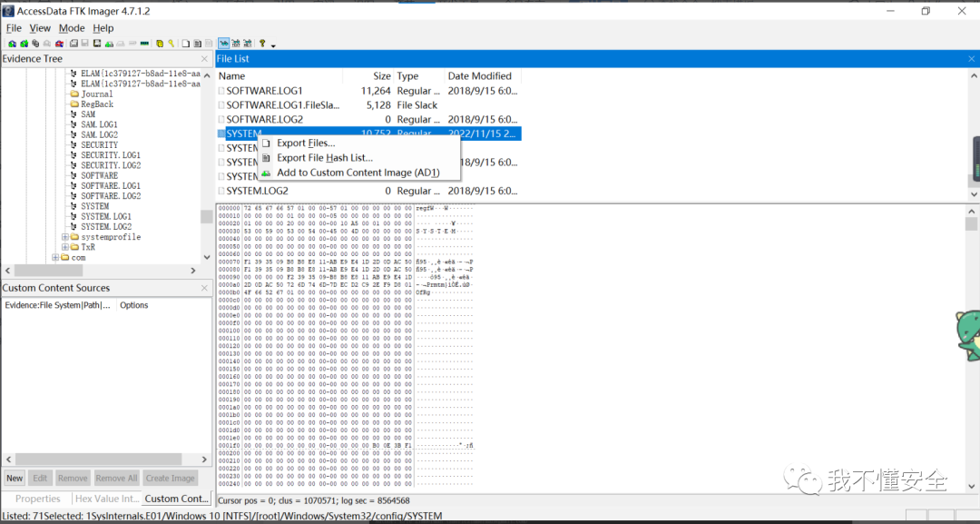Open the File menu

tap(14, 28)
